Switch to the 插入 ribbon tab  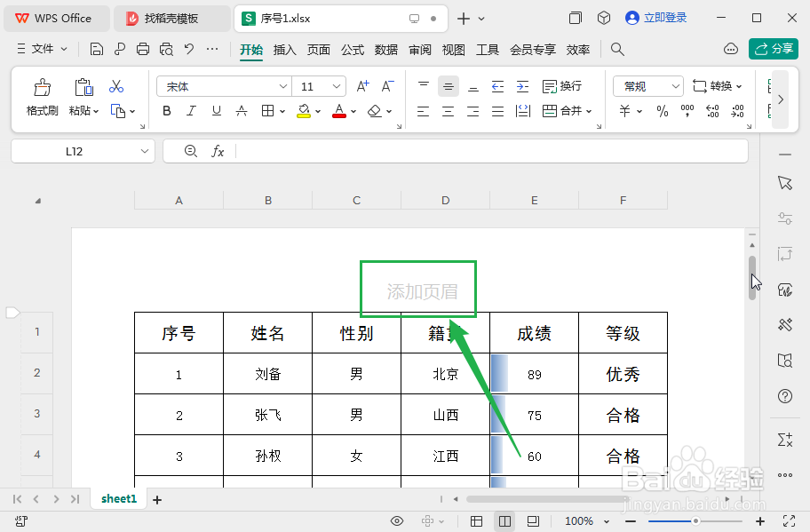click(284, 51)
